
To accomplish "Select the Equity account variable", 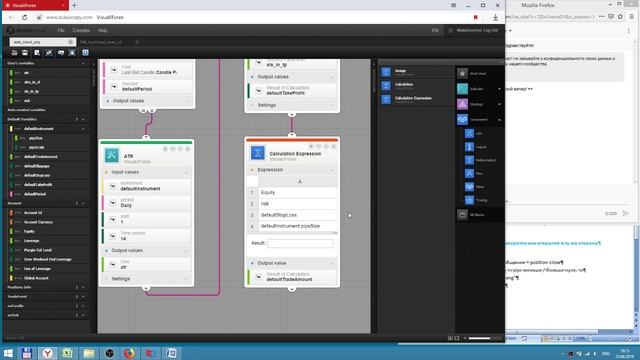I will [29, 231].
